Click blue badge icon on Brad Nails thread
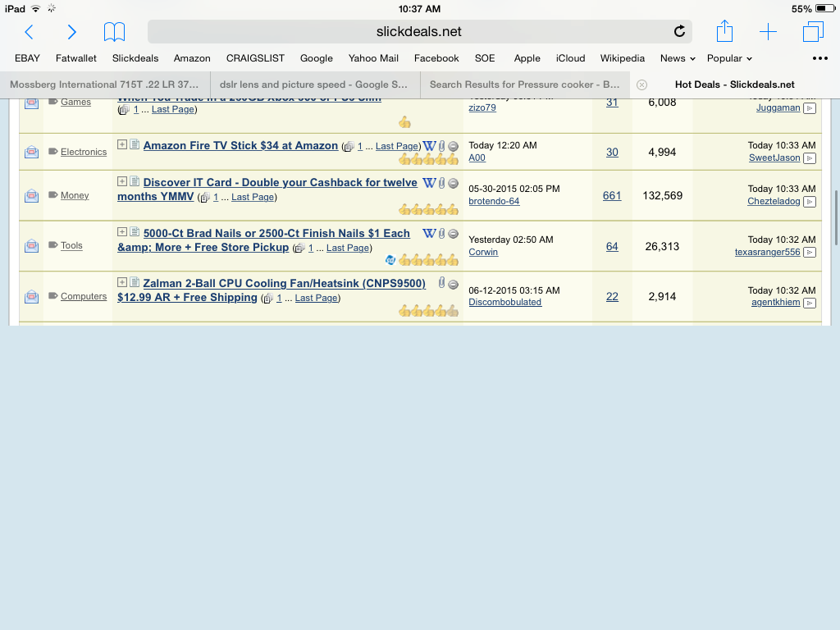840x630 pixels. [x=390, y=260]
